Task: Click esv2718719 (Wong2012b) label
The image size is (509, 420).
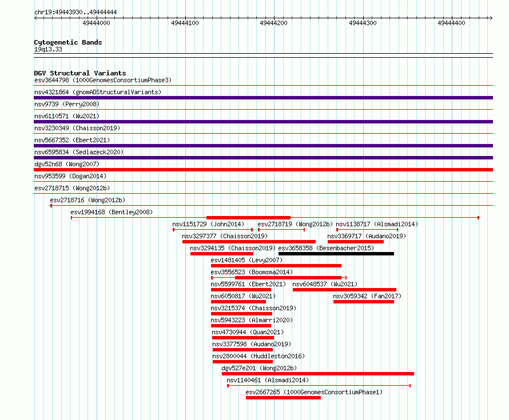Action: (295, 224)
